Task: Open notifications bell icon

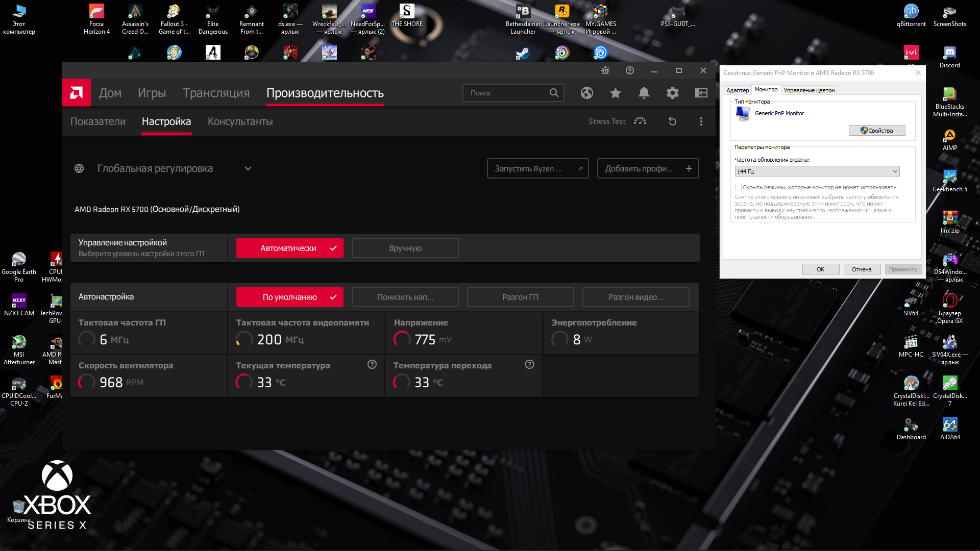Action: point(644,93)
